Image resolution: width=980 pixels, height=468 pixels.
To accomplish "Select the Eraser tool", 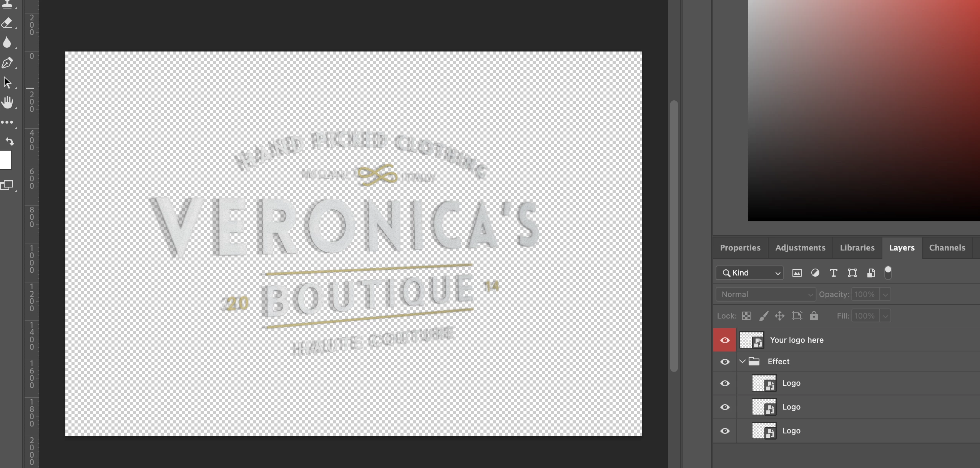I will 7,23.
